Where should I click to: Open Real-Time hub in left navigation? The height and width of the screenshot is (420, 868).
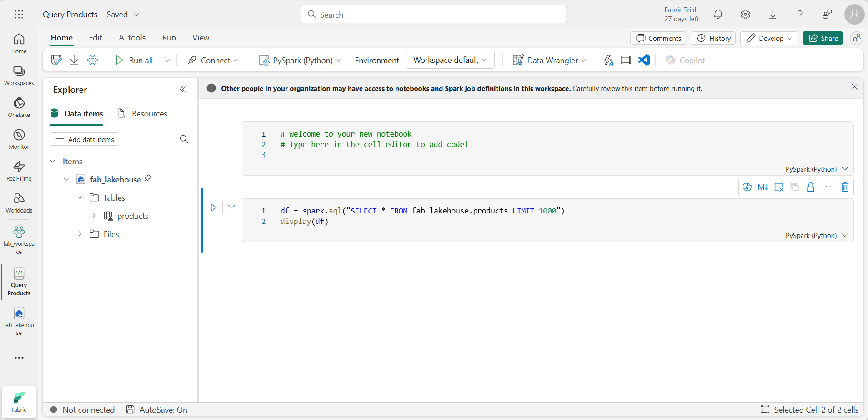[19, 171]
